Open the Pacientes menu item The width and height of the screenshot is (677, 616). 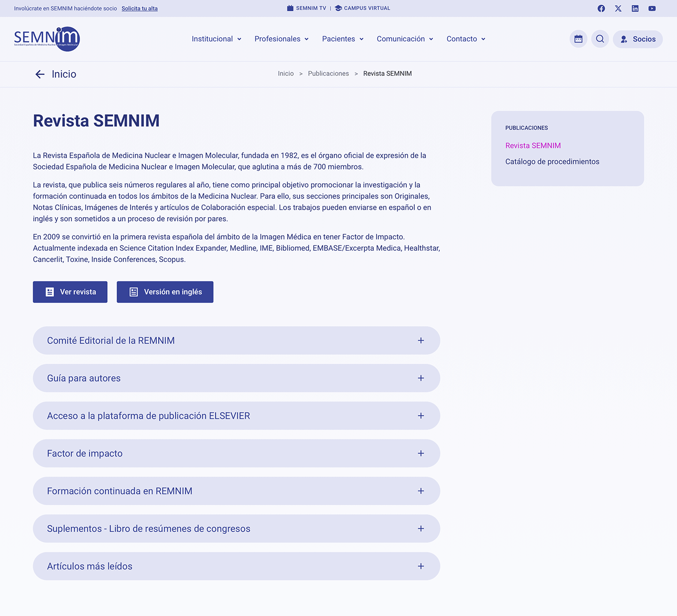pos(342,39)
